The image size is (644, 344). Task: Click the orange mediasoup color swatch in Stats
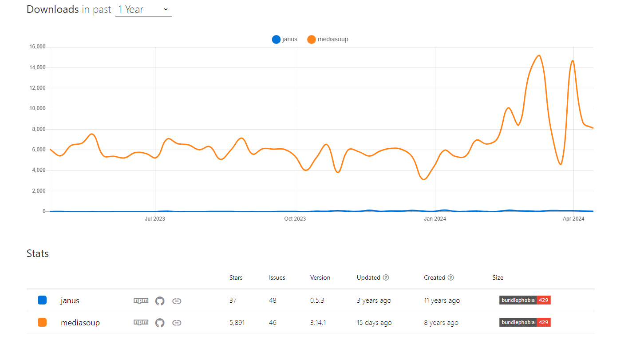[x=42, y=322]
